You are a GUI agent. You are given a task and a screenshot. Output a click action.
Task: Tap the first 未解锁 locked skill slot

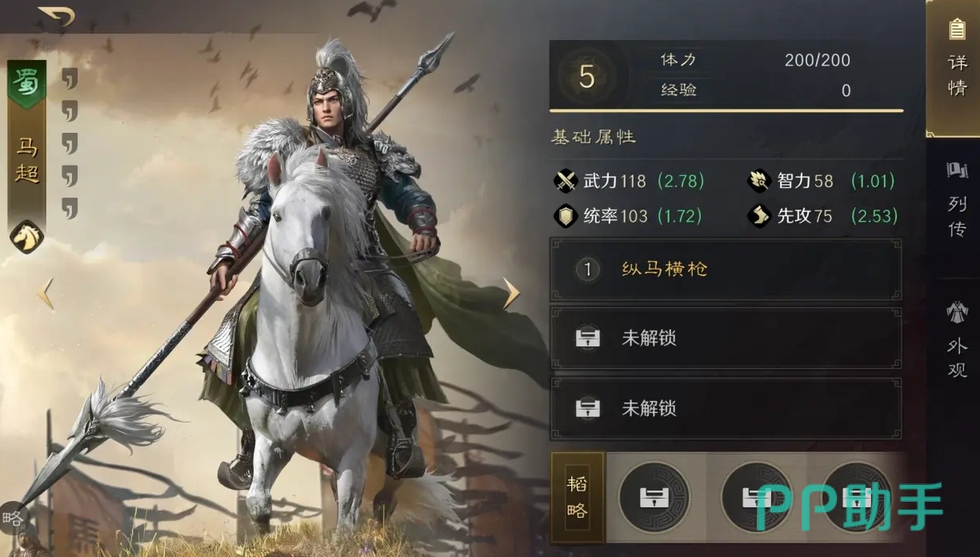[x=726, y=339]
